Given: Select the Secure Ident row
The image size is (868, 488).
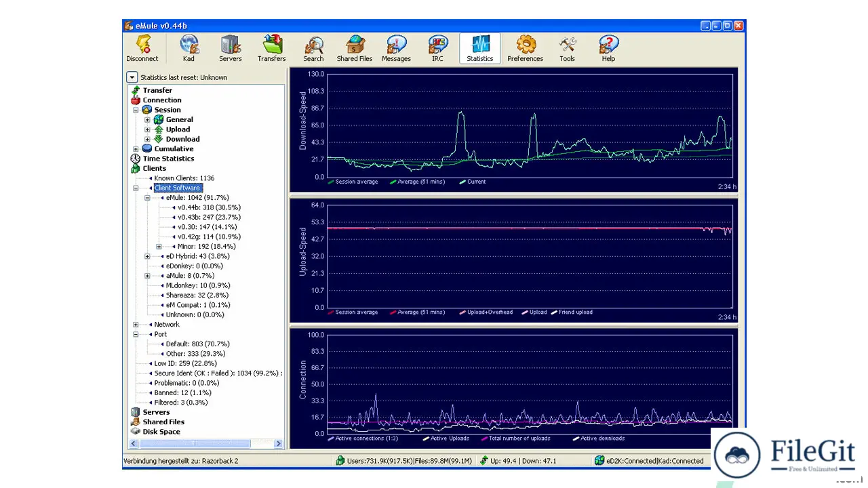Looking at the screenshot, I should pyautogui.click(x=218, y=373).
